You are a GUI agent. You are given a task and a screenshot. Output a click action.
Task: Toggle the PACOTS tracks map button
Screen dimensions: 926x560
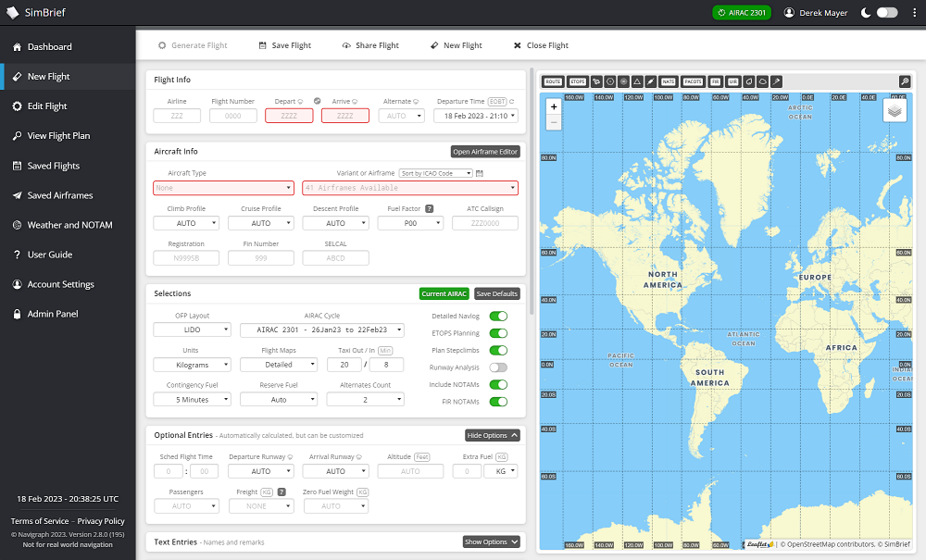coord(694,82)
